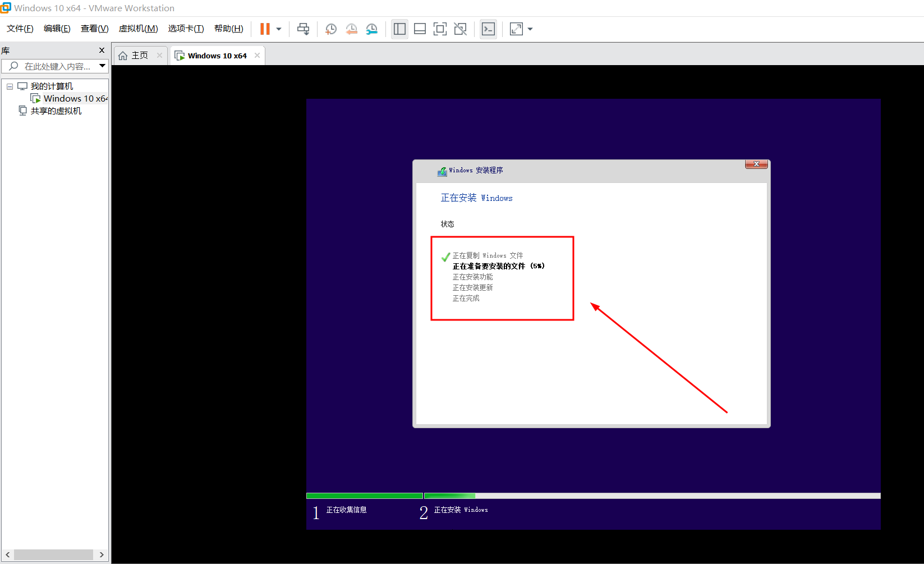Collapse the 我的计算机 tree node
This screenshot has height=564, width=924.
(10, 86)
